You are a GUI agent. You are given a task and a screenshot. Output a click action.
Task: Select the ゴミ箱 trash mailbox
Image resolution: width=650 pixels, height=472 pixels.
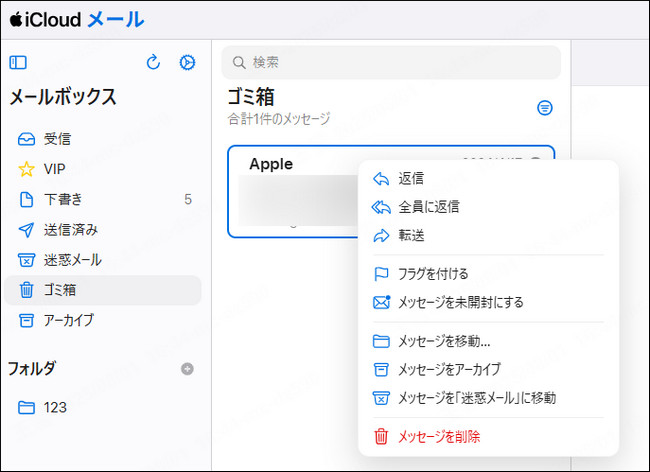point(102,290)
